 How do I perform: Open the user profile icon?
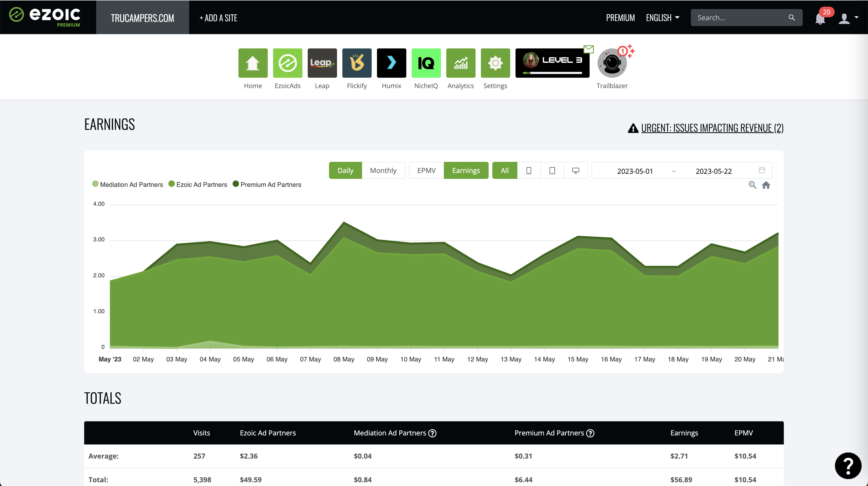pos(844,18)
